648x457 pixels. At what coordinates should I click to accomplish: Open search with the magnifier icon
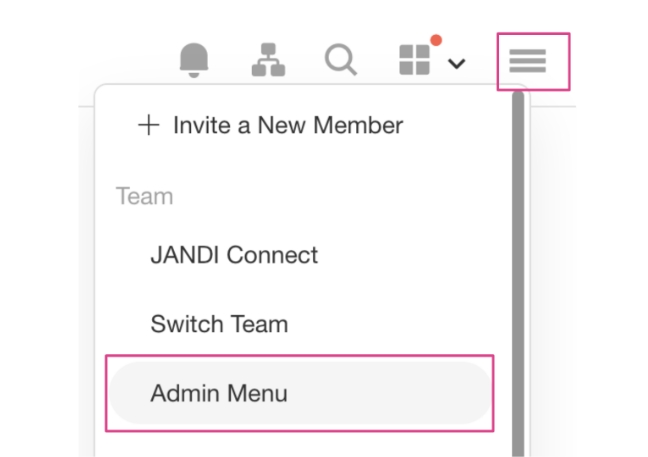tap(341, 61)
